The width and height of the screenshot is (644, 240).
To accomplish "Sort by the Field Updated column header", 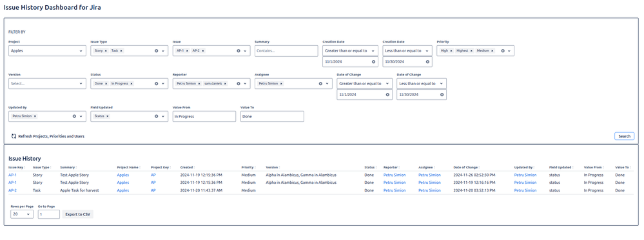I will coord(561,168).
